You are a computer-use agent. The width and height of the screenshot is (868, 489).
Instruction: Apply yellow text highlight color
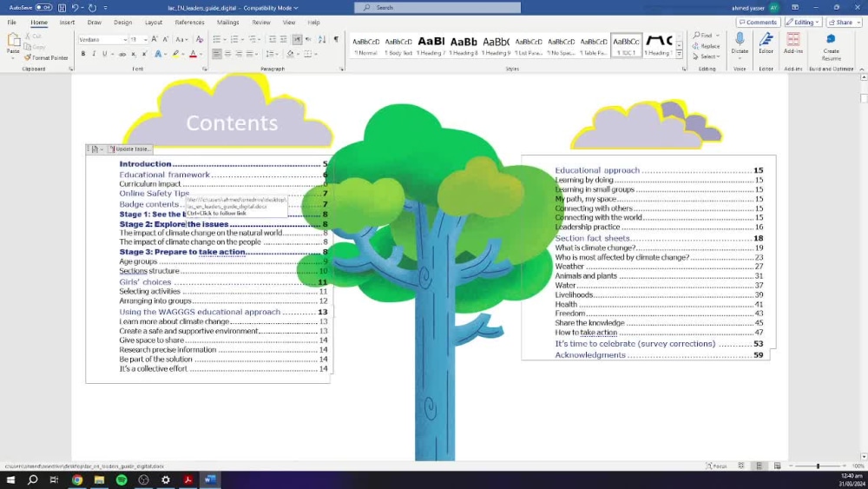175,54
